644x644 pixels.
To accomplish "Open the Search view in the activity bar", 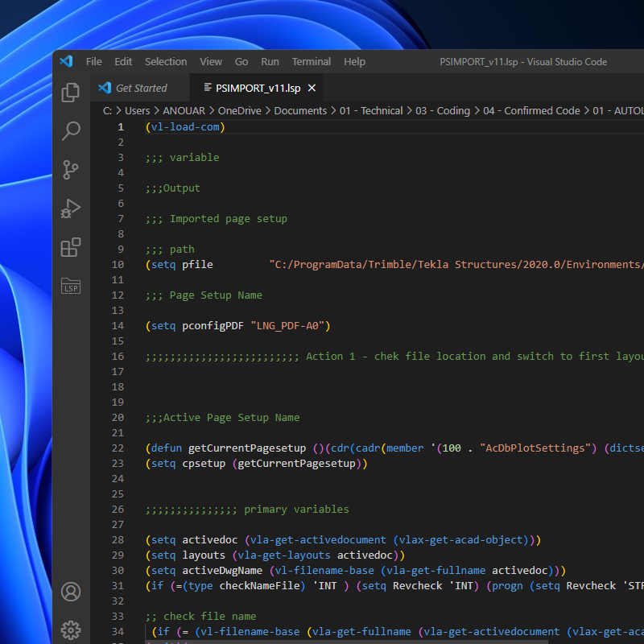I will pos(71,130).
